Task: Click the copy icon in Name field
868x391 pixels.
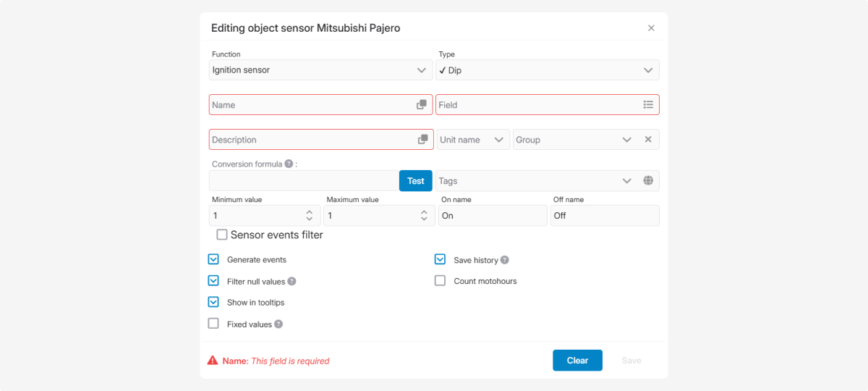Action: pos(422,105)
